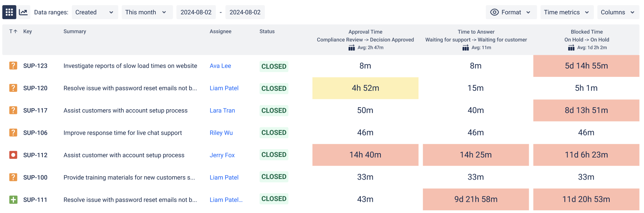Viewport: 644px width, 213px height.
Task: Open the This month period dropdown
Action: pyautogui.click(x=147, y=12)
